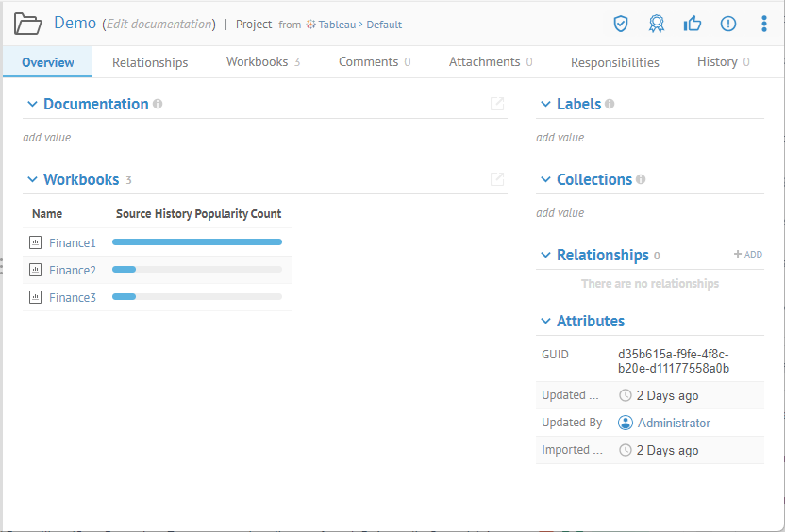Click the edit icon in Documentation section

[497, 104]
